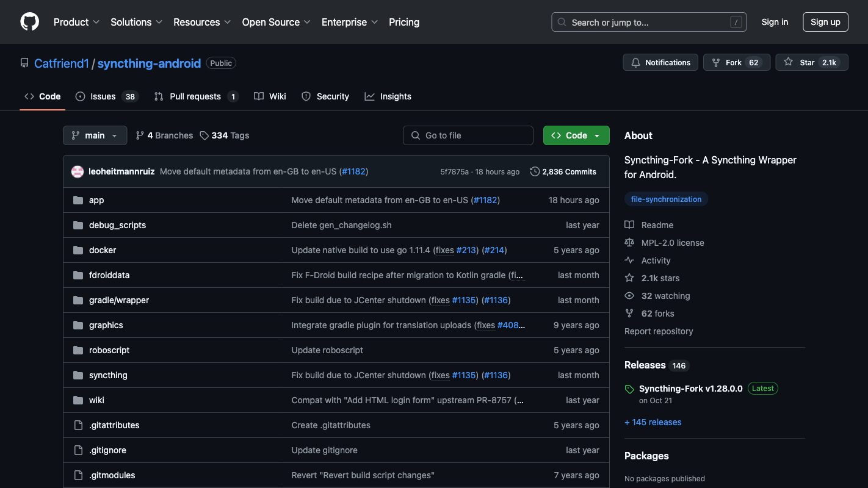The height and width of the screenshot is (488, 868).
Task: Click the fdroiddata folder icon
Action: coord(78,275)
